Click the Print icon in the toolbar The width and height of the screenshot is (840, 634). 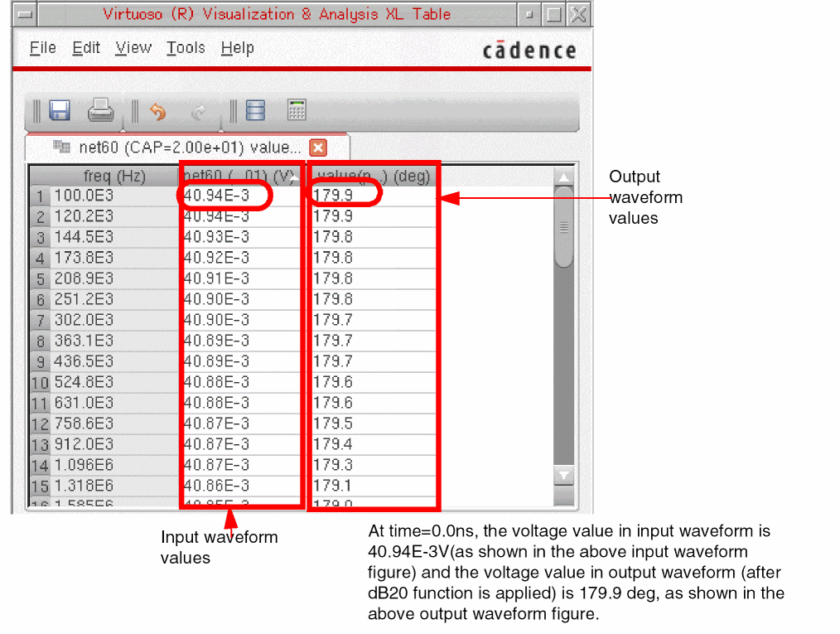click(100, 110)
